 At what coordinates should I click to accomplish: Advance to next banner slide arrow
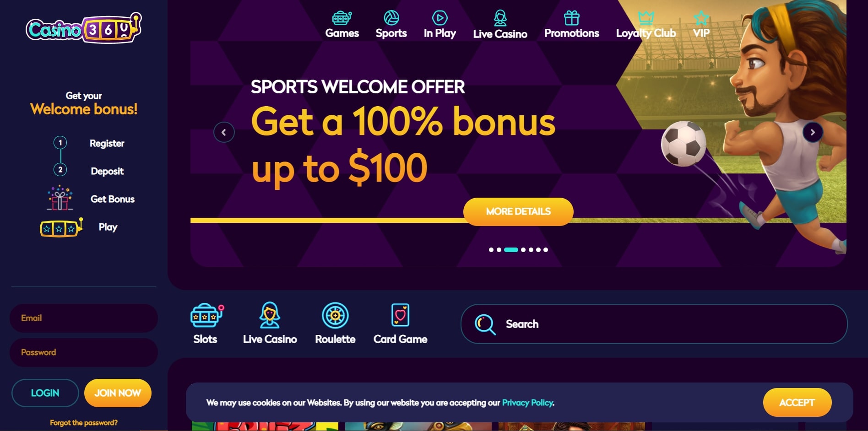(x=813, y=132)
